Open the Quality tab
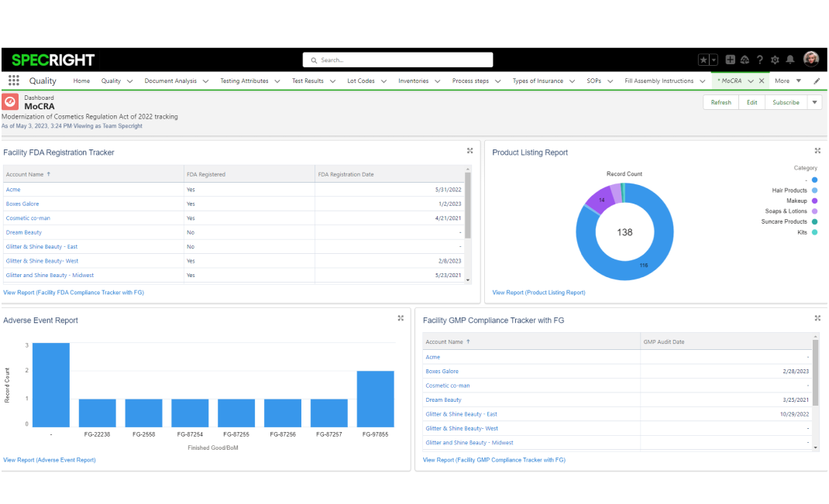This screenshot has width=829, height=504. [x=111, y=81]
